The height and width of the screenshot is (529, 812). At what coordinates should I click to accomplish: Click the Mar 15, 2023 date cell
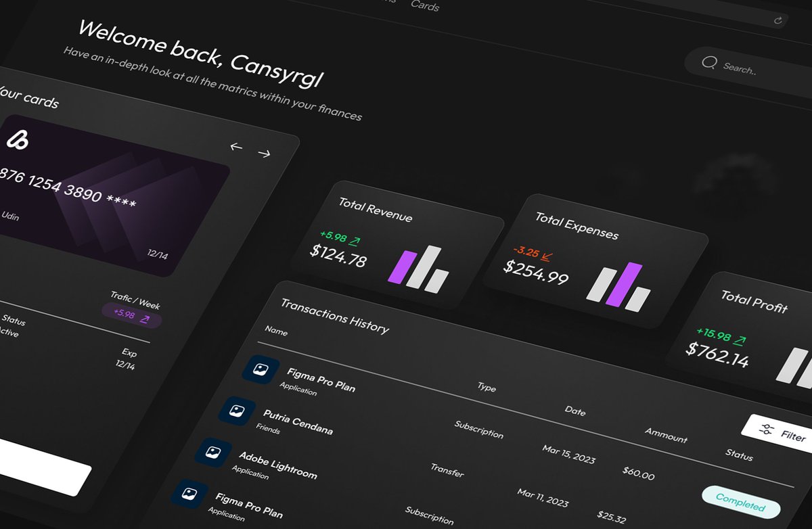569,454
